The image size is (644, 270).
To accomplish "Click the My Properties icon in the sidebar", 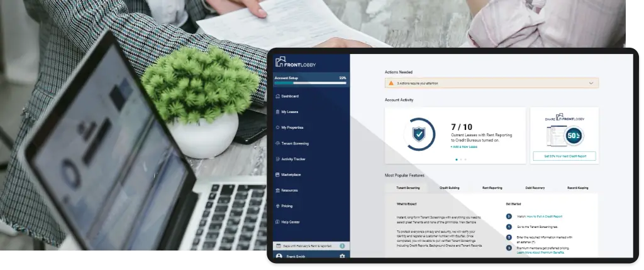I will [277, 127].
